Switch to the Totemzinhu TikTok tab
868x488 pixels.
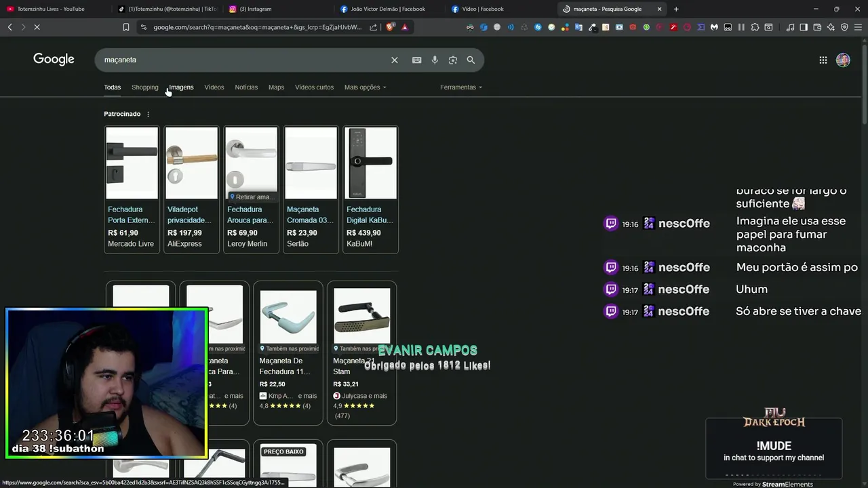[166, 9]
